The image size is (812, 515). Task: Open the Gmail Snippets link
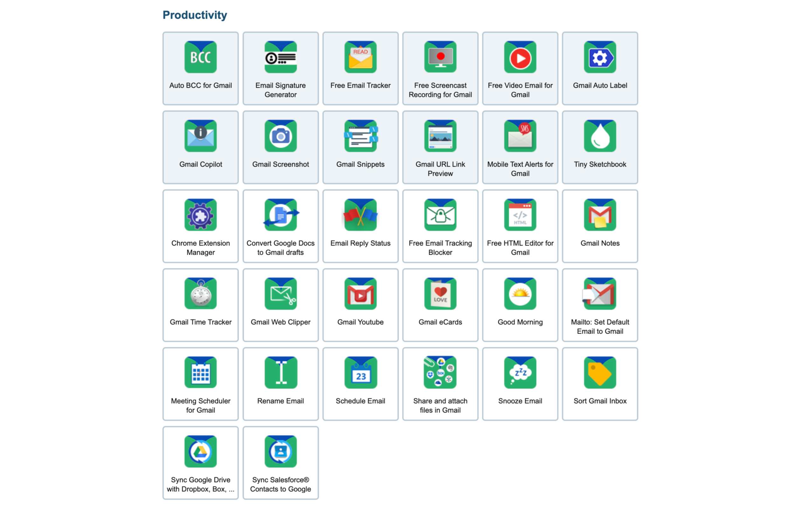click(x=360, y=164)
